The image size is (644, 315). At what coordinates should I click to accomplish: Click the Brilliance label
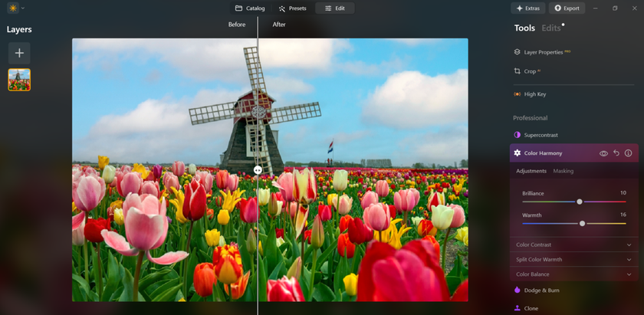tap(533, 193)
